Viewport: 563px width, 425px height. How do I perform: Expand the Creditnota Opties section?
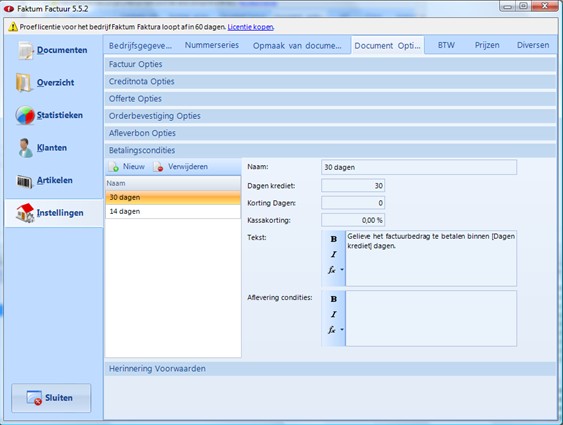(x=330, y=81)
